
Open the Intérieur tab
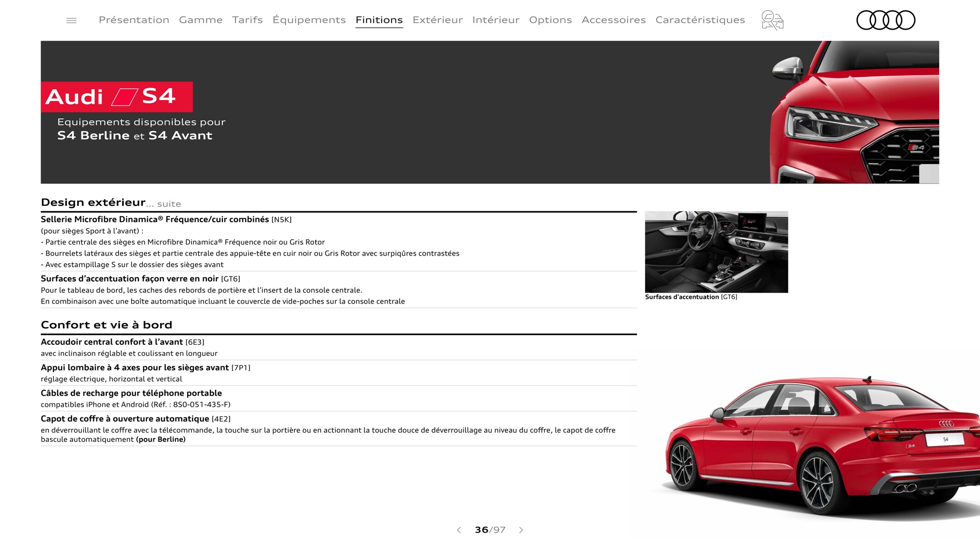point(496,20)
